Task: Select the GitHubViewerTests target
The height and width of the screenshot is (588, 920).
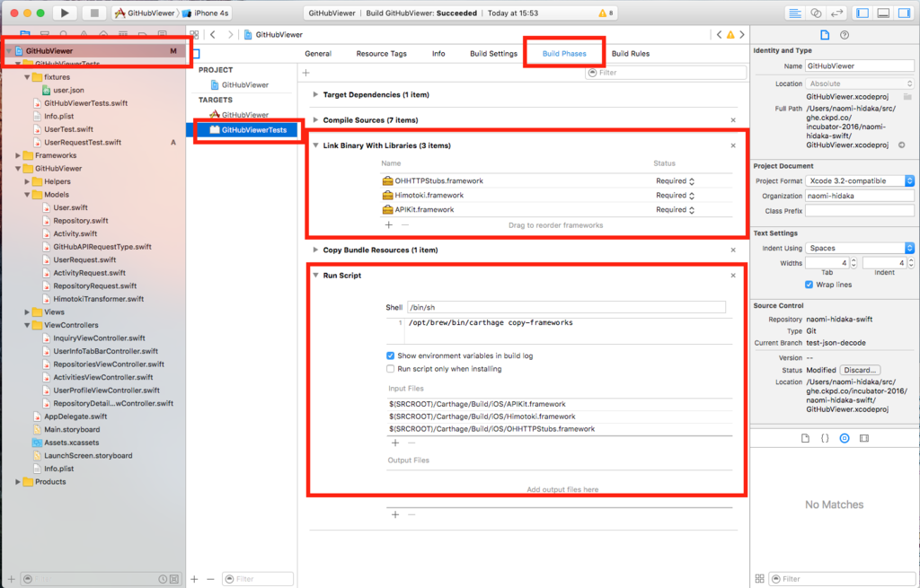Action: click(x=248, y=130)
